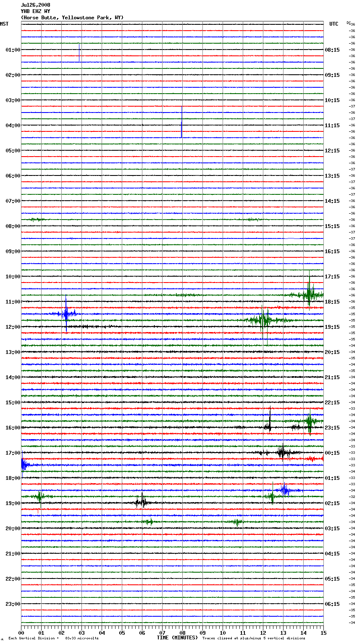Click the 19:15 UTC time label
This screenshot has width=357, height=644.
(332, 327)
